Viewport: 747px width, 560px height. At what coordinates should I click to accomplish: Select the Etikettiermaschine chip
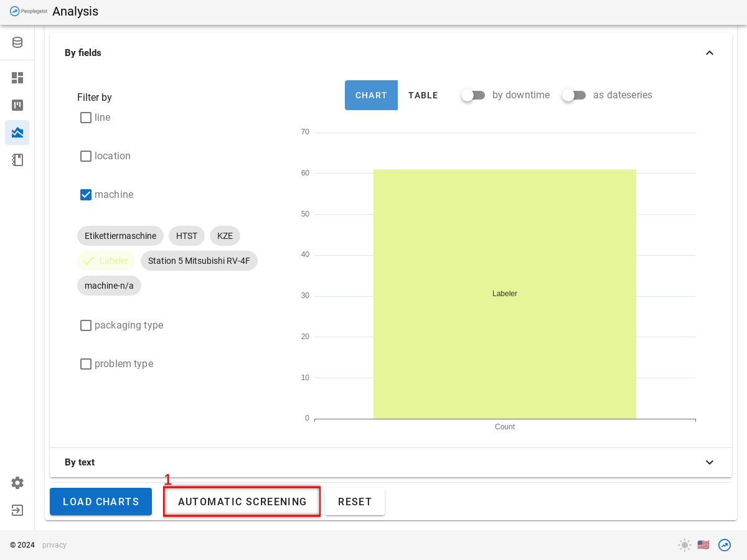click(120, 236)
